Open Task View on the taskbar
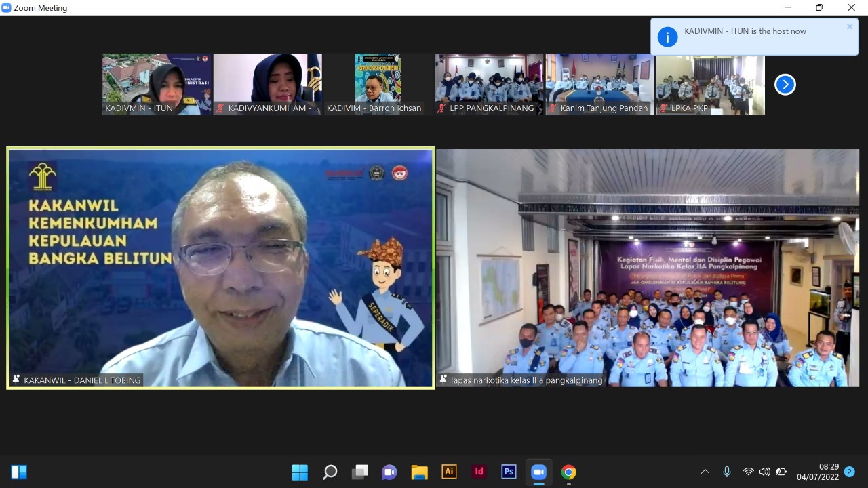The width and height of the screenshot is (868, 488). (x=359, y=472)
